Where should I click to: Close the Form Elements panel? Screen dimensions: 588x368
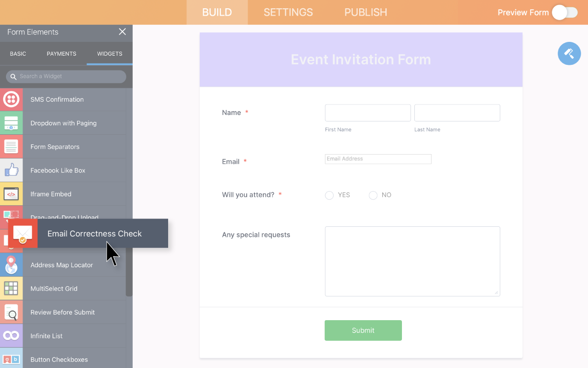pos(122,32)
